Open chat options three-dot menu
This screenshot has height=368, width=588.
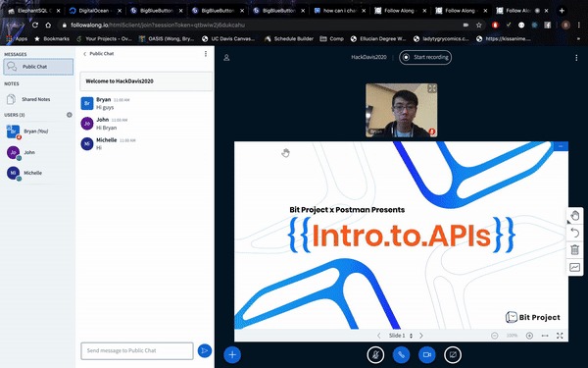[x=206, y=54]
